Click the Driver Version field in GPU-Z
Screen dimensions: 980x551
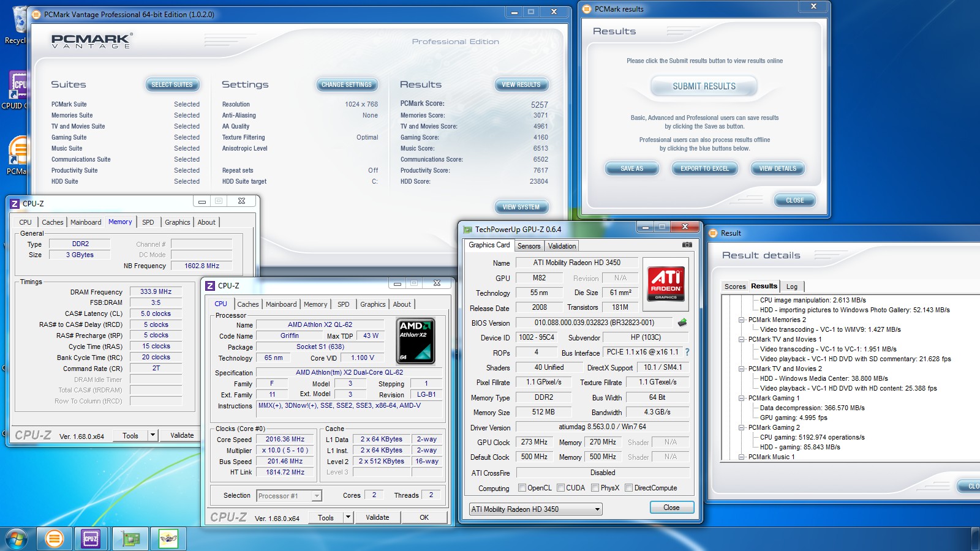click(x=602, y=427)
